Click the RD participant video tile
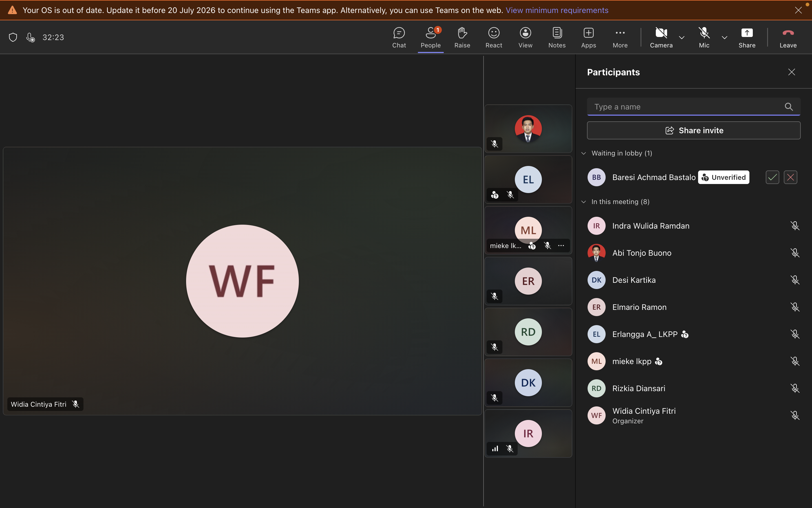 pyautogui.click(x=528, y=332)
